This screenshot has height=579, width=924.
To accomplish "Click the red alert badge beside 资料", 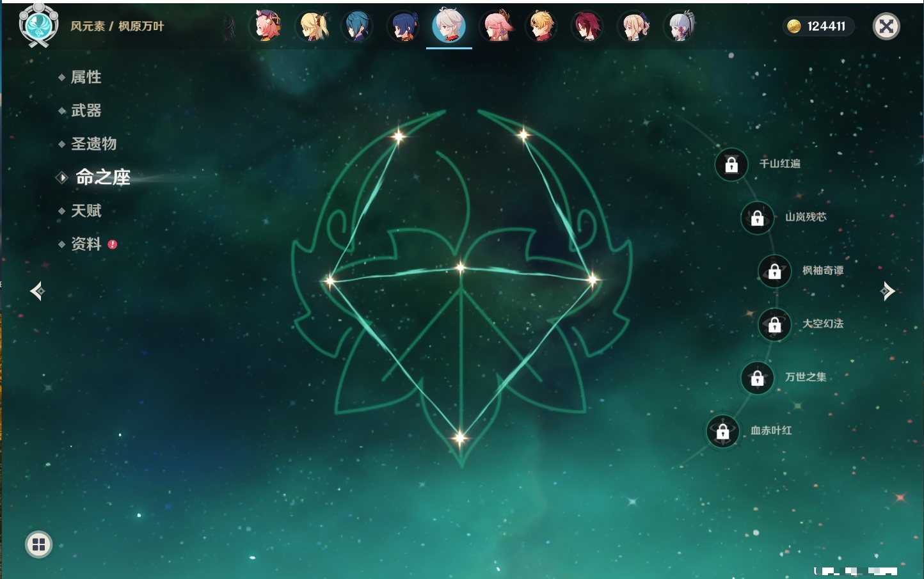I will (x=113, y=244).
